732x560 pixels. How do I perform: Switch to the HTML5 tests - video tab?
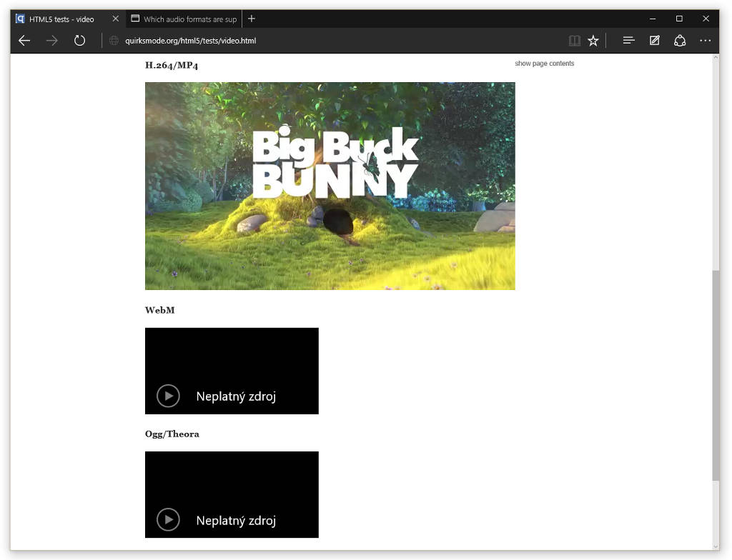point(61,19)
